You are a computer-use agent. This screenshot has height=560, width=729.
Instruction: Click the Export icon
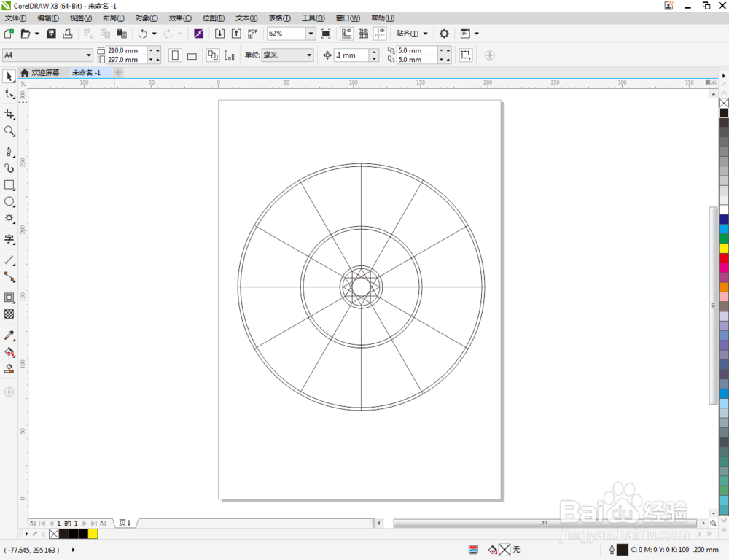(236, 34)
